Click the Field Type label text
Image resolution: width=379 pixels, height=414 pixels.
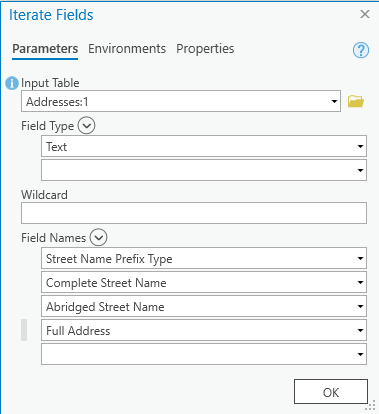pyautogui.click(x=48, y=126)
